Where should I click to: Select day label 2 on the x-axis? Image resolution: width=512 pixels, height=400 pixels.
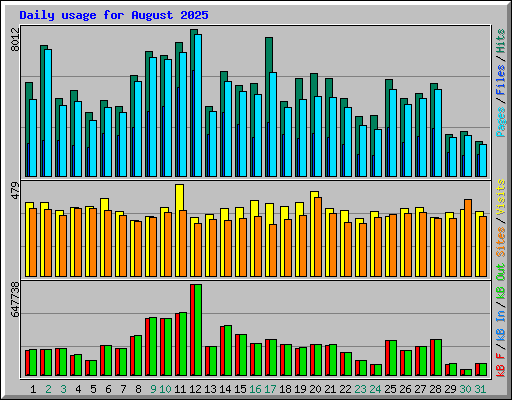[x=48, y=389]
